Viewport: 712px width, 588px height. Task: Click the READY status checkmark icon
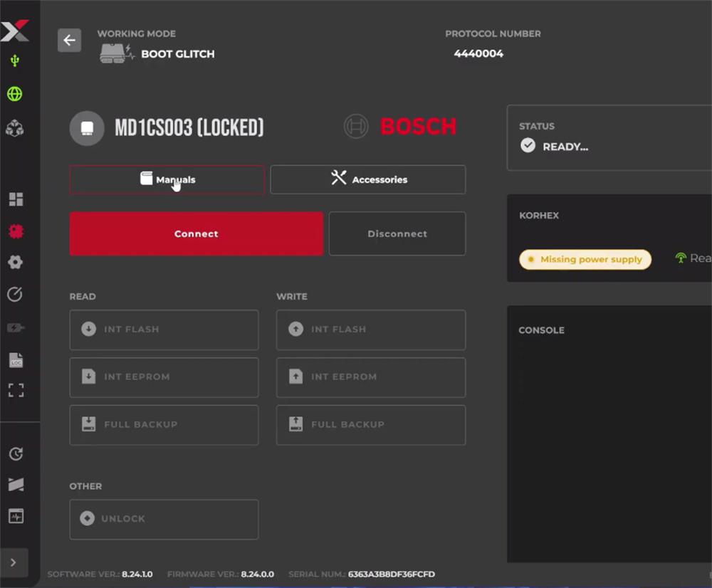pyautogui.click(x=528, y=146)
